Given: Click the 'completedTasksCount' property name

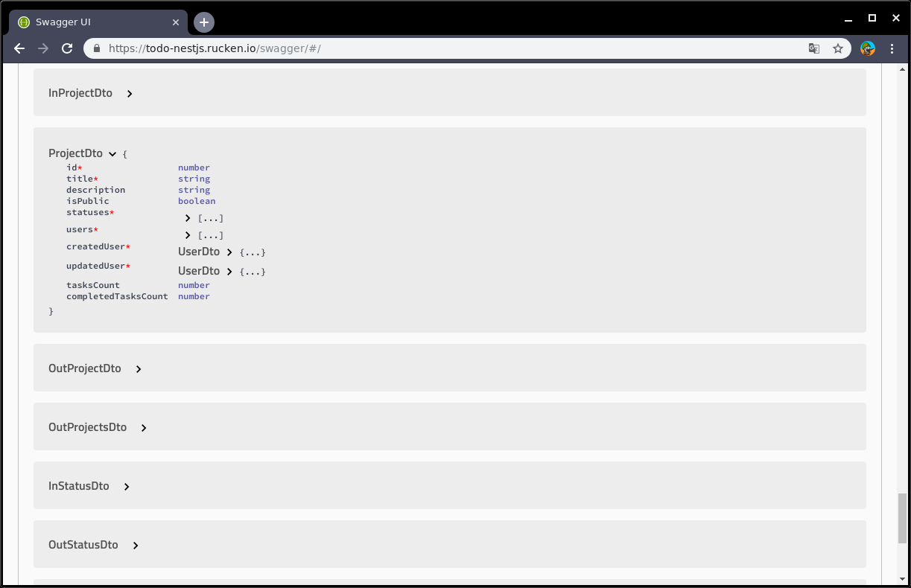Looking at the screenshot, I should click(x=117, y=296).
